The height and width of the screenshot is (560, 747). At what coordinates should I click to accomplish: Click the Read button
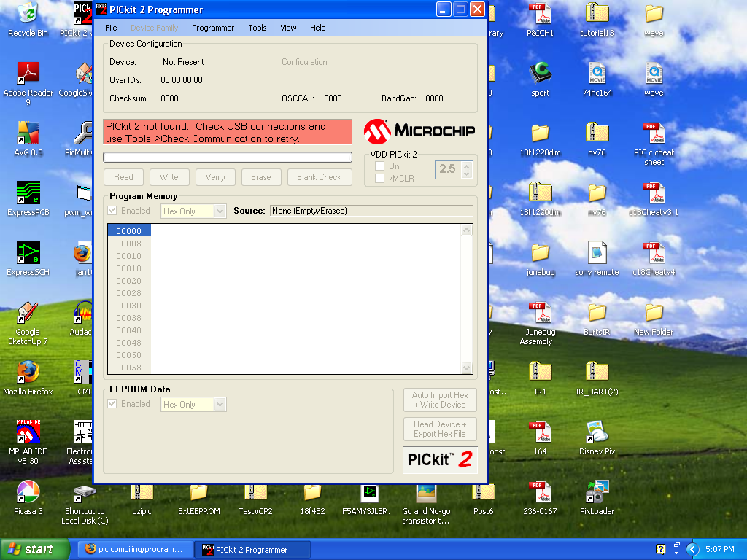pos(123,177)
